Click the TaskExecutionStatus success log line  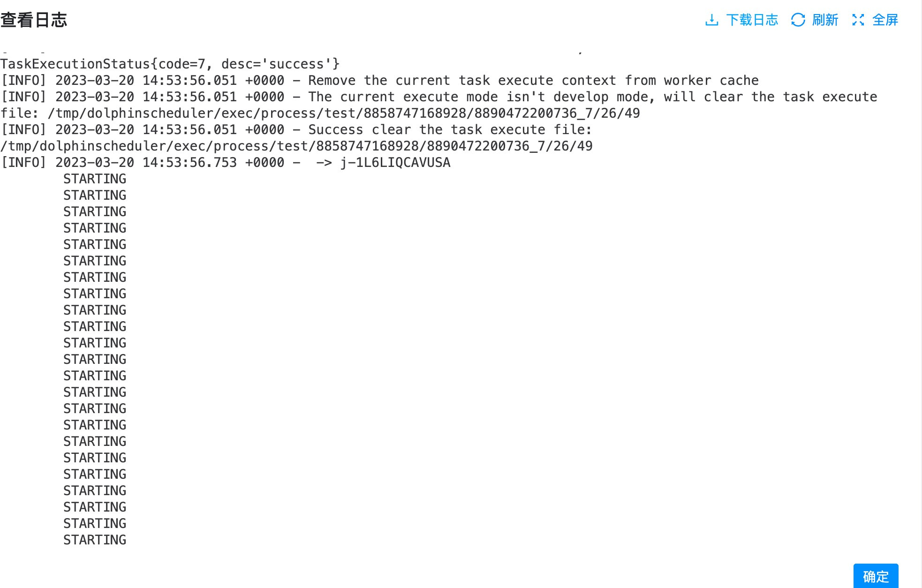pos(170,64)
